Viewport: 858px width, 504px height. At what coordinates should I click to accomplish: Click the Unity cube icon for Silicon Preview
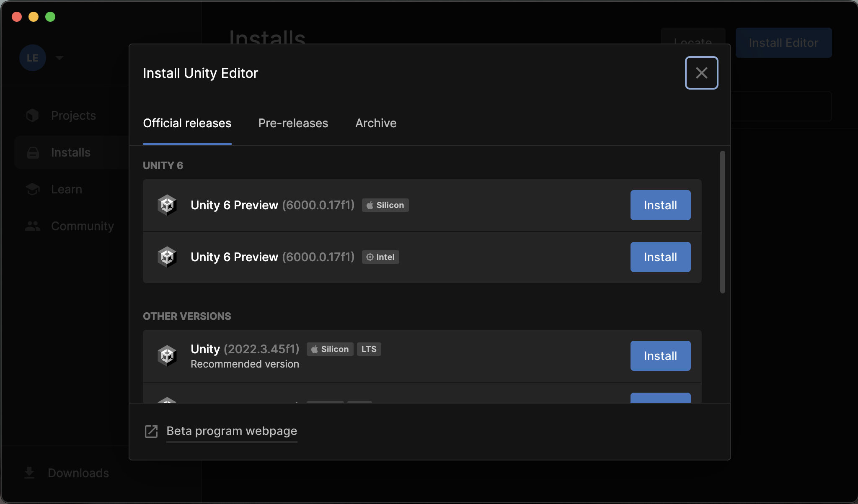(x=167, y=205)
